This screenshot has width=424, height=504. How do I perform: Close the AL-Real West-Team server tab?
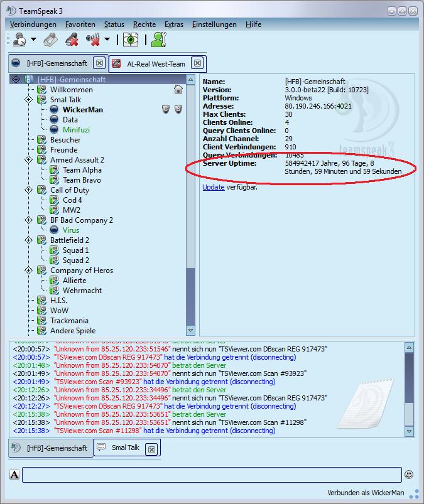point(197,63)
